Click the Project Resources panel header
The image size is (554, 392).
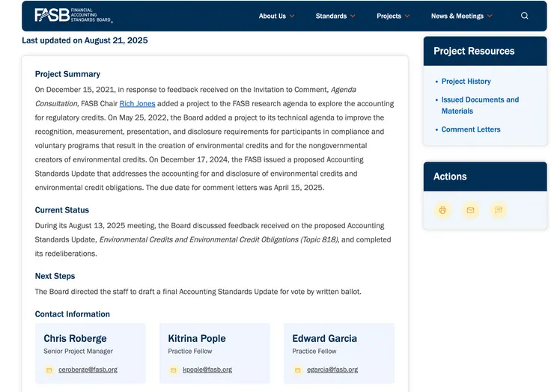484,51
